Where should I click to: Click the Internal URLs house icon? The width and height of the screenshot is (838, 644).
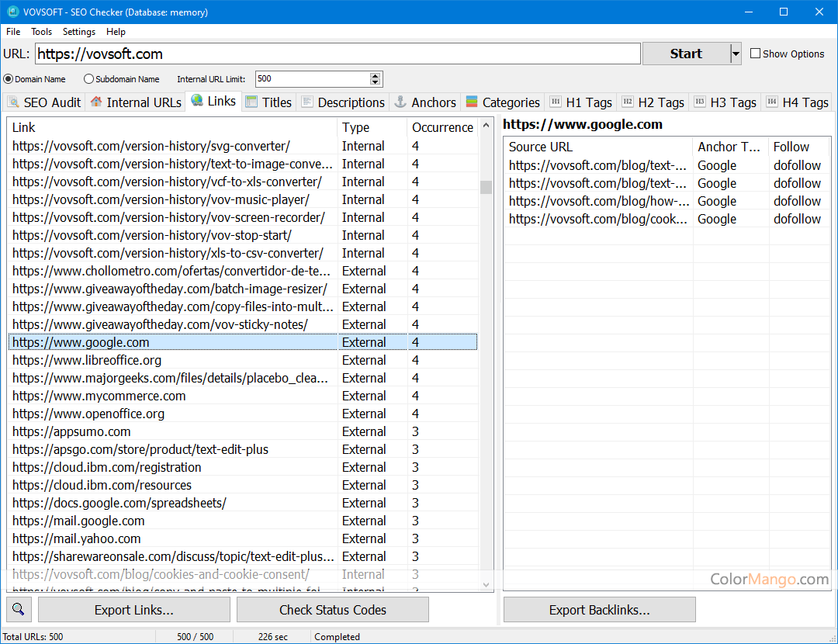click(96, 102)
